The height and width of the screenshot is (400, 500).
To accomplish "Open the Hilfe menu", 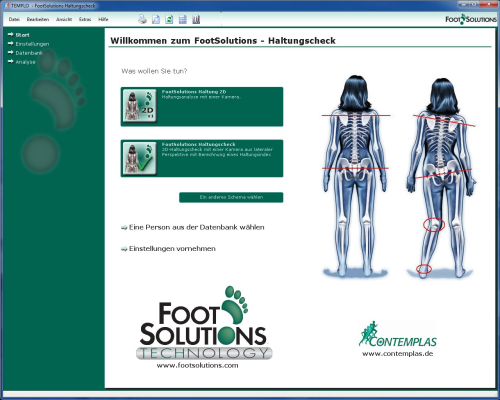I will tap(103, 19).
